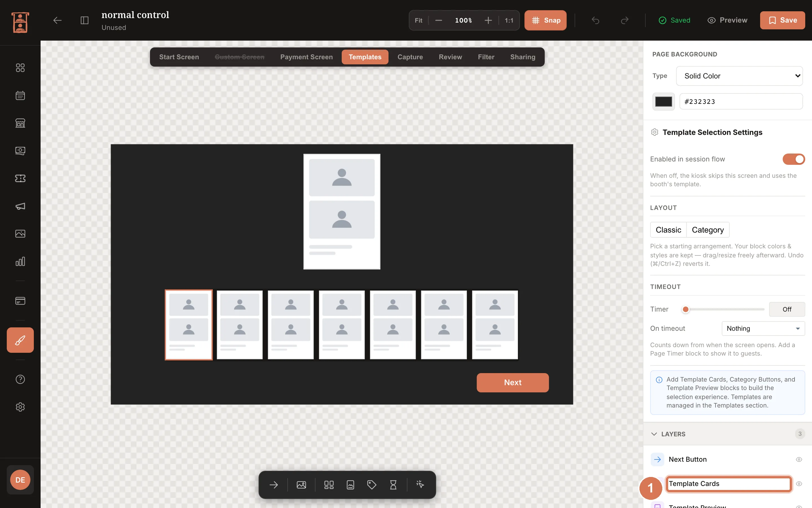
Task: Open the calendar icon in sidebar
Action: pyautogui.click(x=20, y=95)
